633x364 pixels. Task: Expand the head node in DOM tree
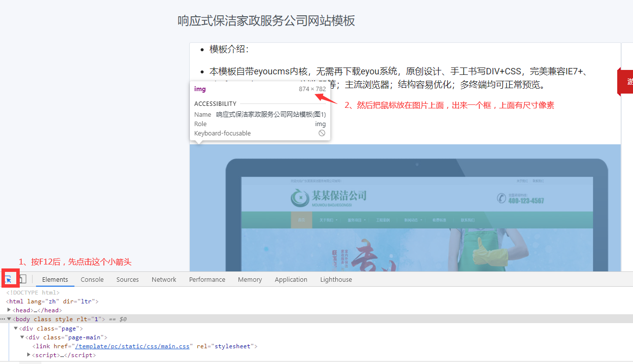tap(9, 310)
